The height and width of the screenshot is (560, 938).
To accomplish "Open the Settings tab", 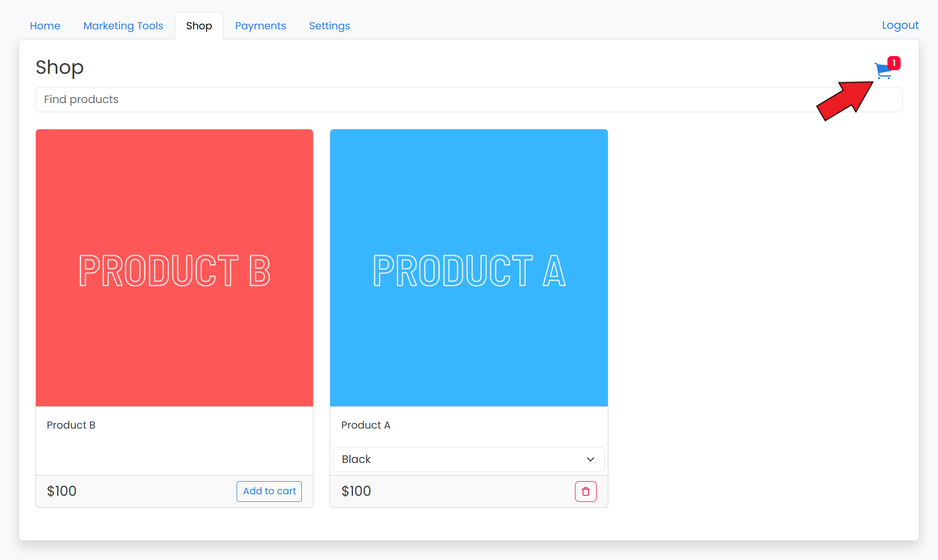I will click(329, 26).
